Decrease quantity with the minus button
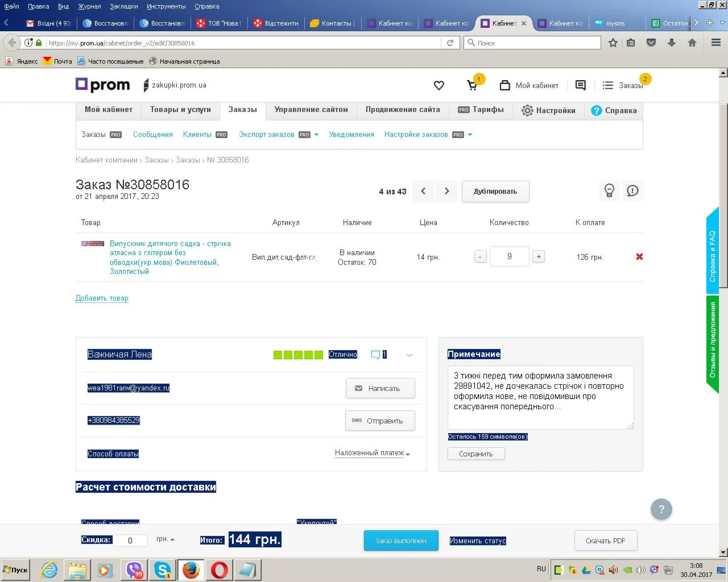The width and height of the screenshot is (728, 582). point(480,257)
